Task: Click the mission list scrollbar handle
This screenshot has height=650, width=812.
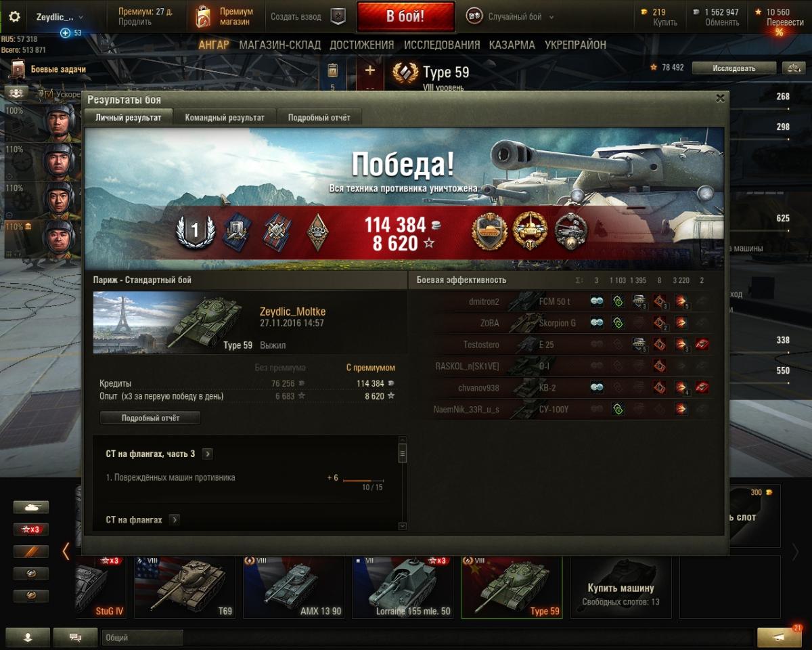Action: (x=403, y=454)
